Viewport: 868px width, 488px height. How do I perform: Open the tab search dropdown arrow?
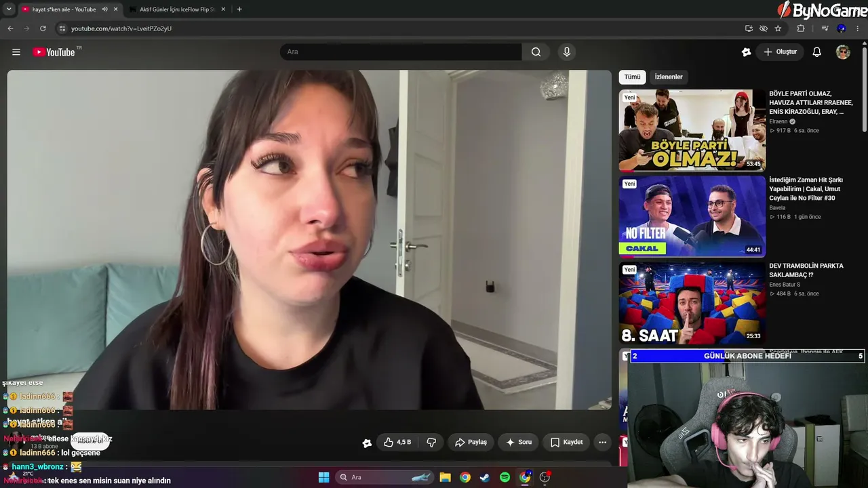(9, 9)
